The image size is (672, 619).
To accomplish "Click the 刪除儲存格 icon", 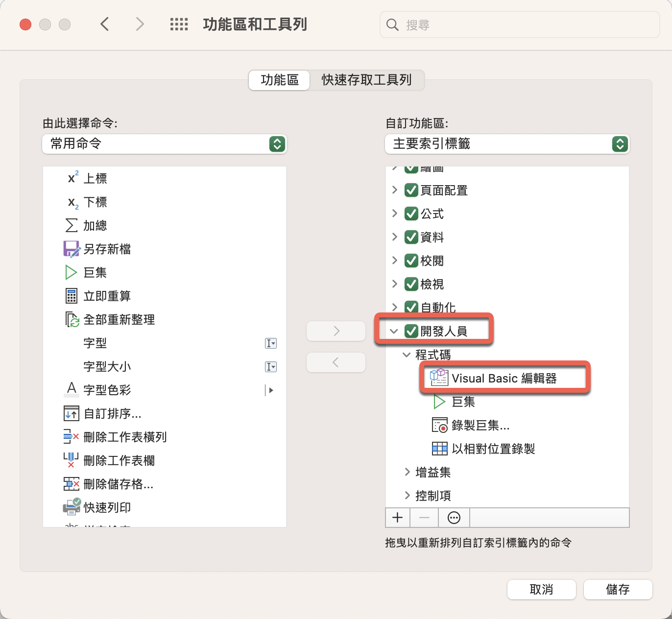I will pos(72,484).
